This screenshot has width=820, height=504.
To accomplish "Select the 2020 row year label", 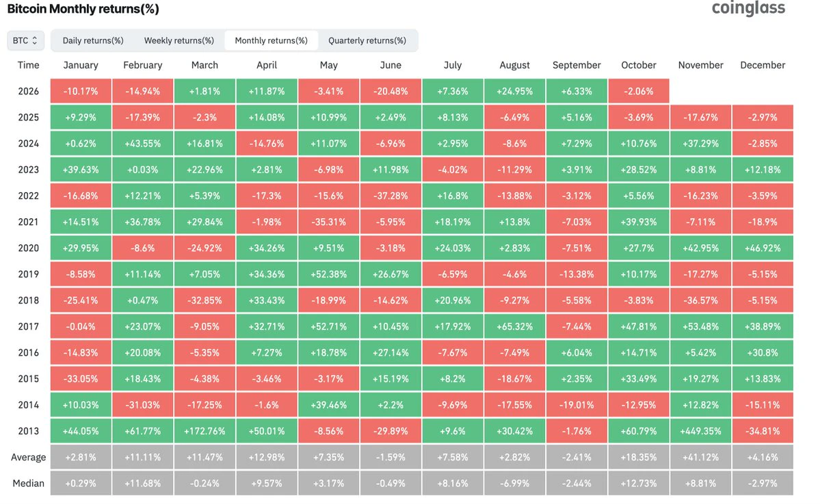I will click(x=28, y=248).
